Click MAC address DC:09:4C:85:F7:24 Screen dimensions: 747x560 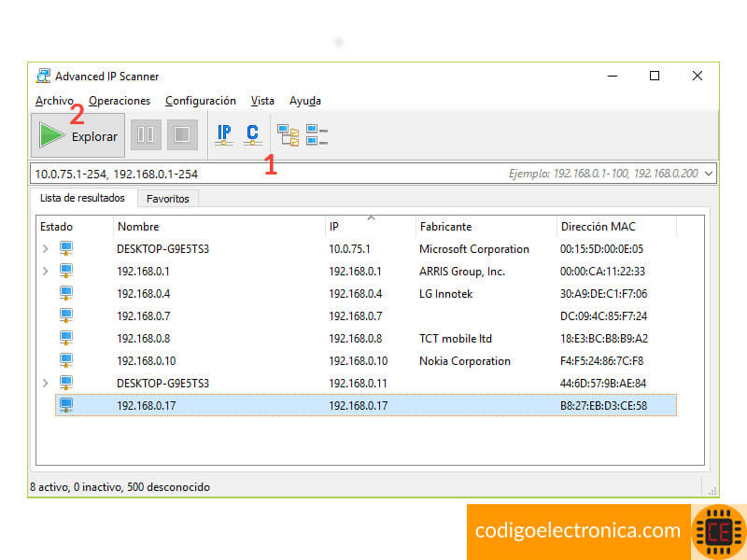[x=603, y=316]
